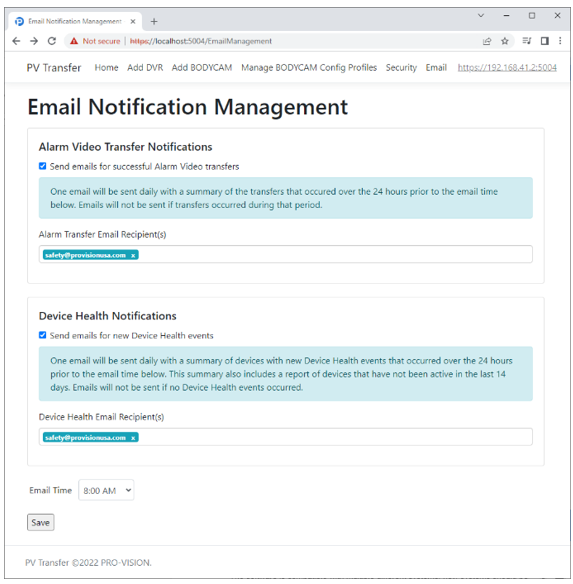Click the PV Transfer ©2022 PRO-VISION footer text

point(88,562)
